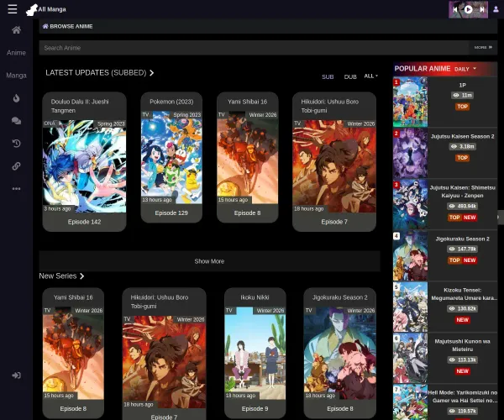This screenshot has width=504, height=420.
Task: Open Episode 129 of Pokemon (2023)
Action: coord(171,213)
